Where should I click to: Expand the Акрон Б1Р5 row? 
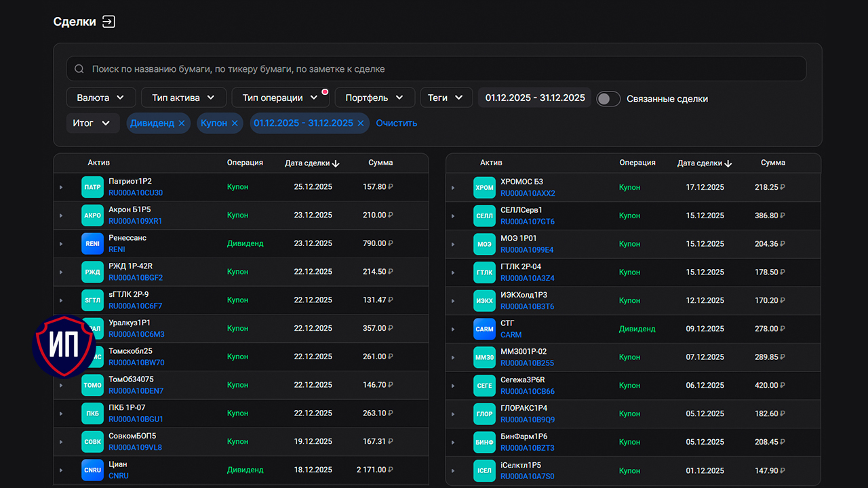point(61,216)
